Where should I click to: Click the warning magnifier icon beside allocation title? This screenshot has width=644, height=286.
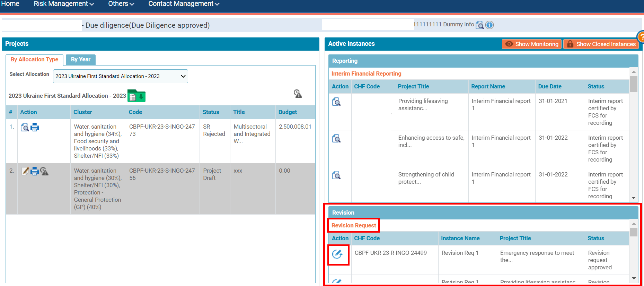298,94
